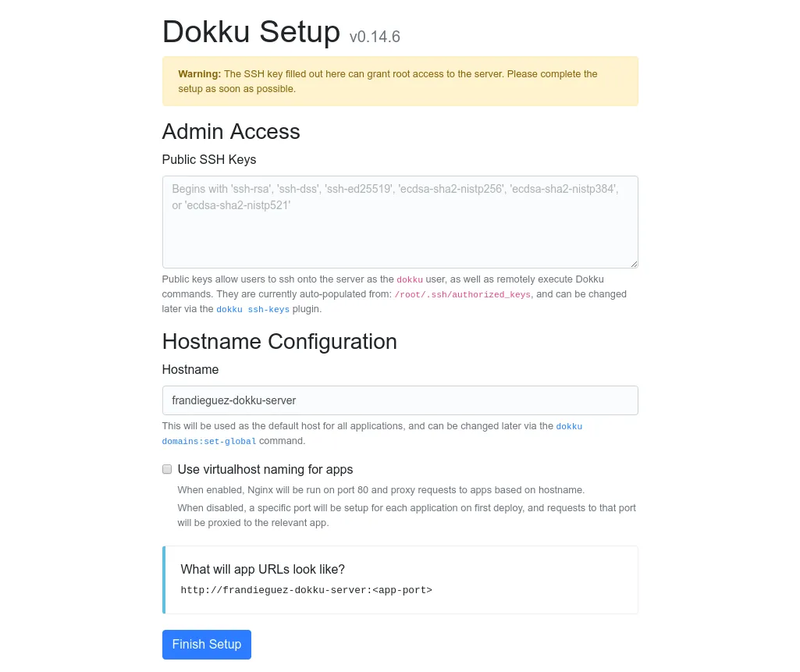Enable the Use virtualhost naming for apps checkbox
This screenshot has width=800, height=672.
coord(166,469)
